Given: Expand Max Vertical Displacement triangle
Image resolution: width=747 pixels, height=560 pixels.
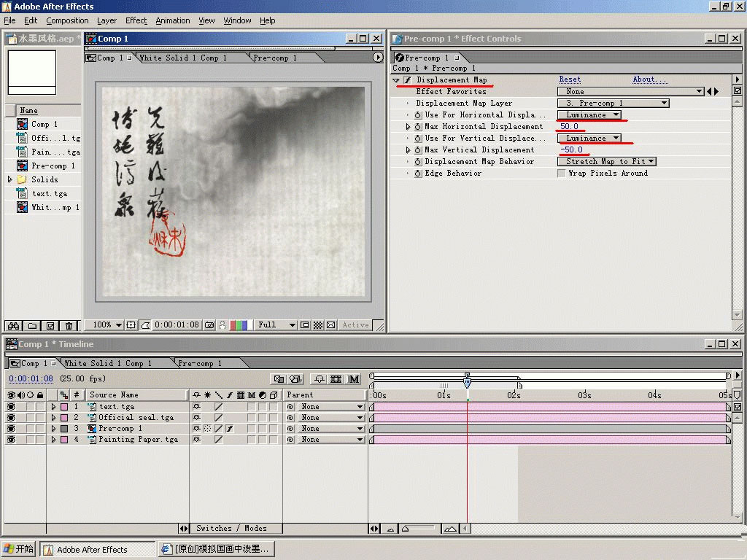Looking at the screenshot, I should tap(408, 150).
